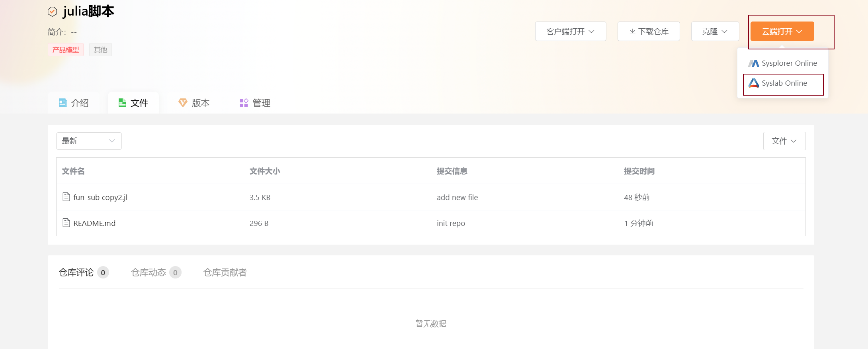The height and width of the screenshot is (349, 868).
Task: Click the 提交时间 column header
Action: click(x=639, y=171)
